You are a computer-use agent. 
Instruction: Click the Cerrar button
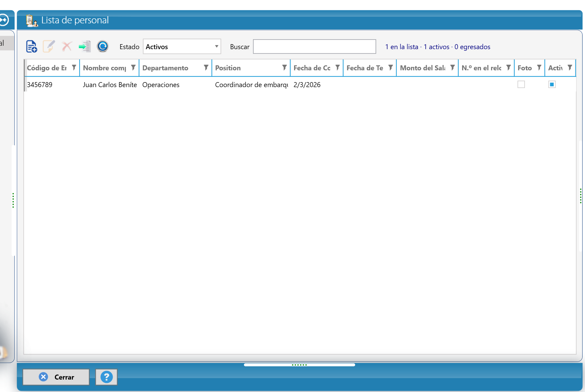[x=56, y=377]
